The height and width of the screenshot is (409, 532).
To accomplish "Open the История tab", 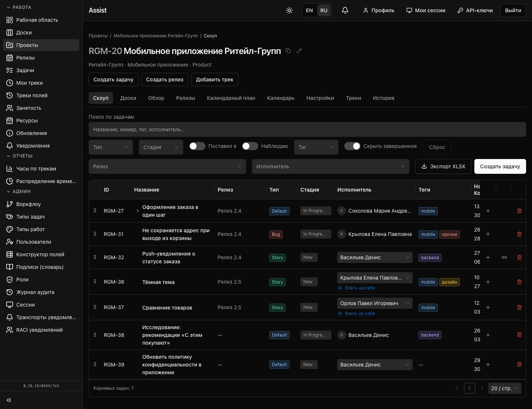I will pyautogui.click(x=383, y=98).
